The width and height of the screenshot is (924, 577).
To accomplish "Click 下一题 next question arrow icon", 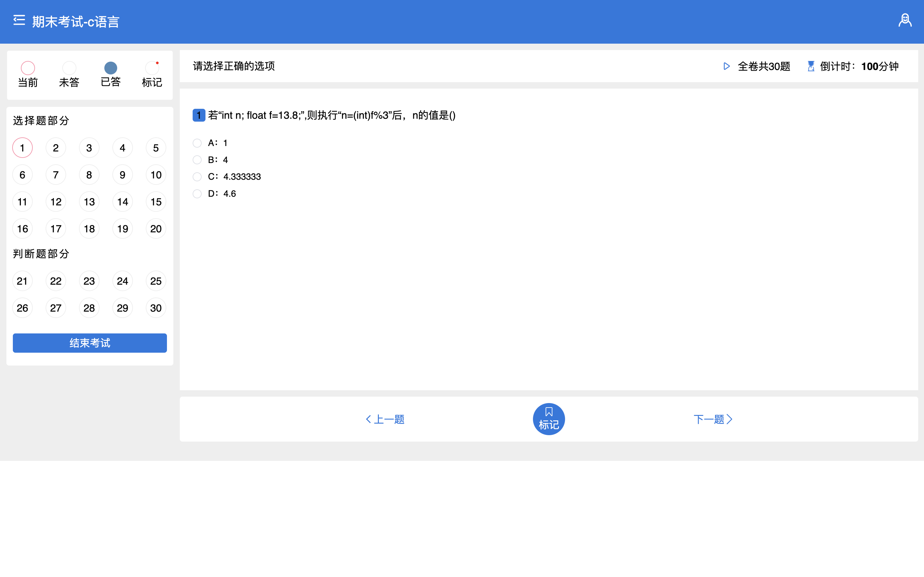I will pos(732,418).
